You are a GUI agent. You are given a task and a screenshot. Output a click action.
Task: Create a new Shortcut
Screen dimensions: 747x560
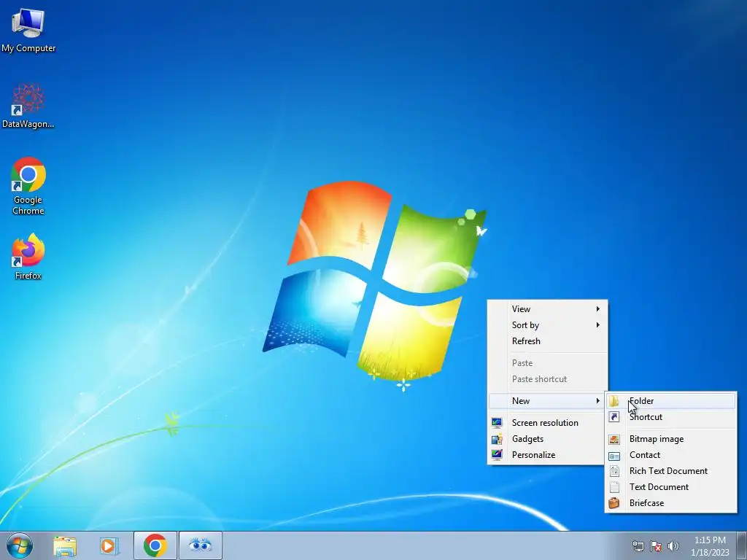click(671, 417)
